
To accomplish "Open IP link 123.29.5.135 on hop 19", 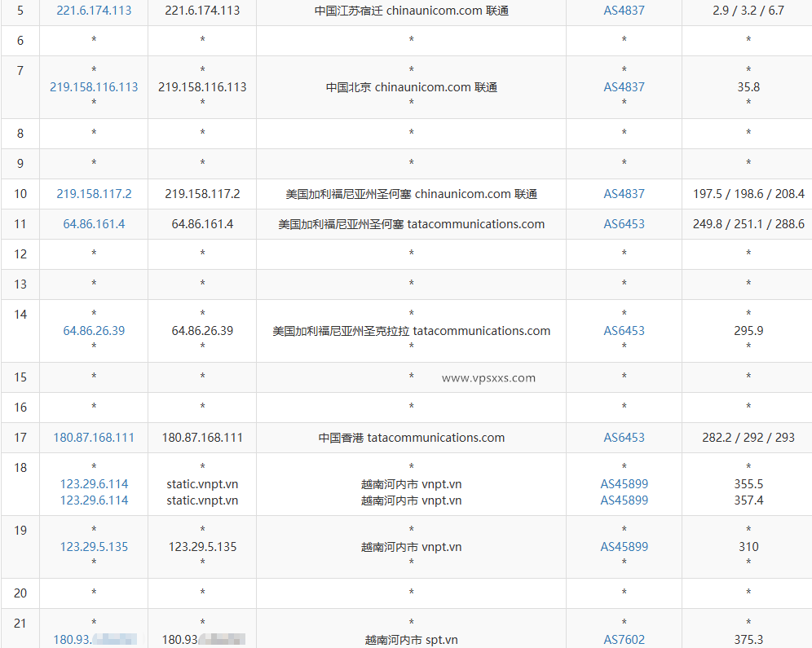I will click(93, 547).
